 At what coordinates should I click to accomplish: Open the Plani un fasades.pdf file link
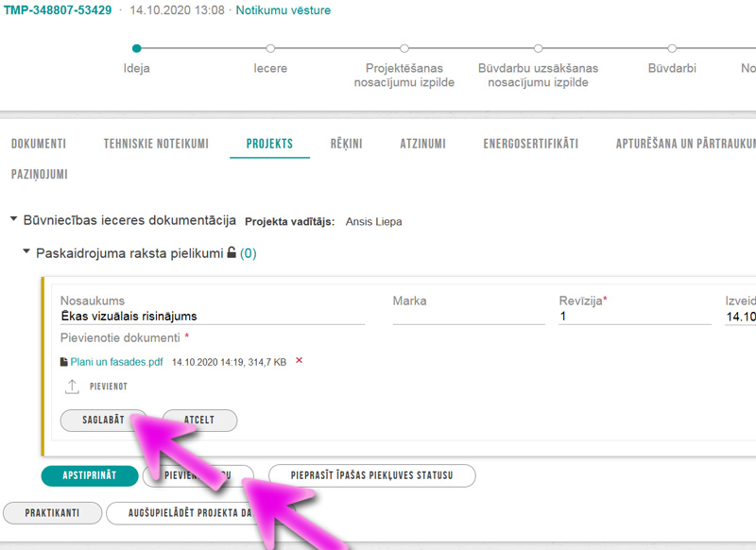click(116, 362)
